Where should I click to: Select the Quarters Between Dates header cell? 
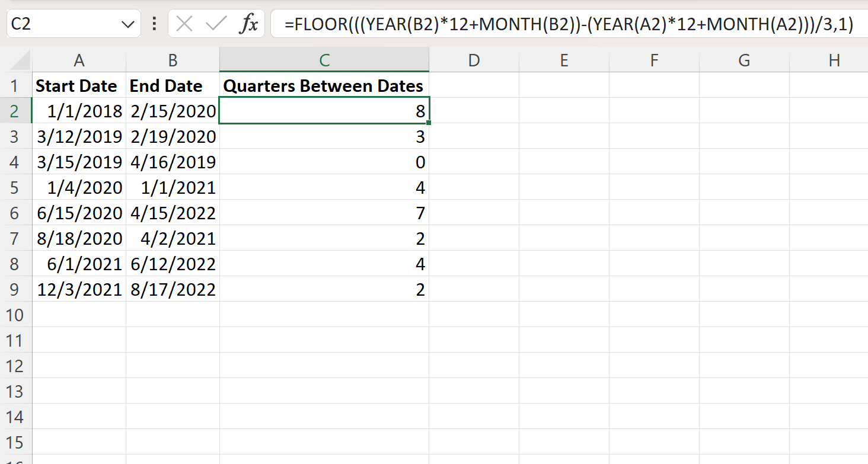324,85
